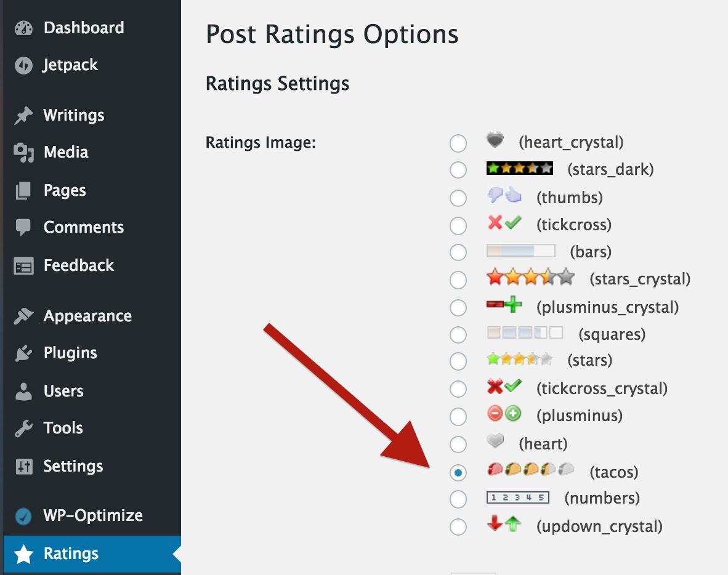This screenshot has width=728, height=575.
Task: Click the tacos rating preview image
Action: point(530,470)
